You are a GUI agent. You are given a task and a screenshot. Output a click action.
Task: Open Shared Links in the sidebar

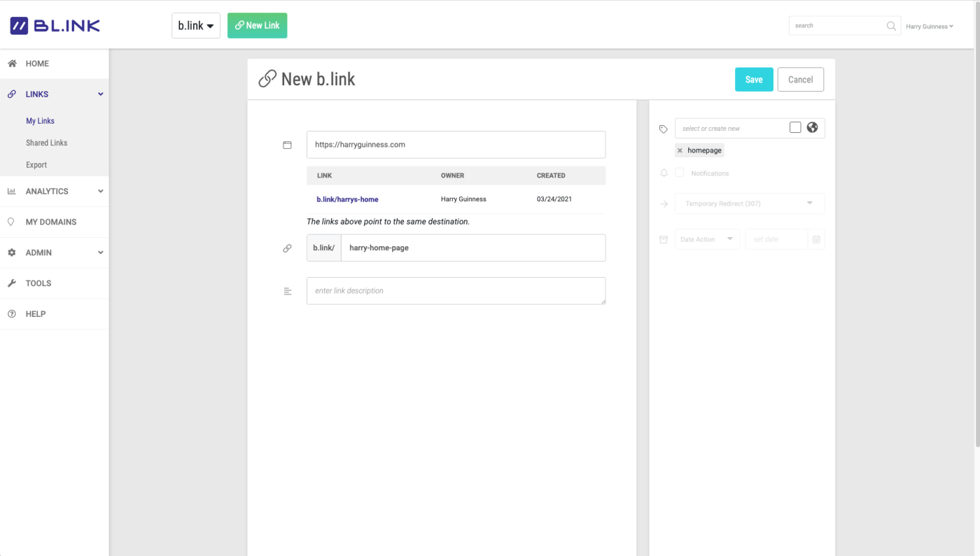(47, 143)
